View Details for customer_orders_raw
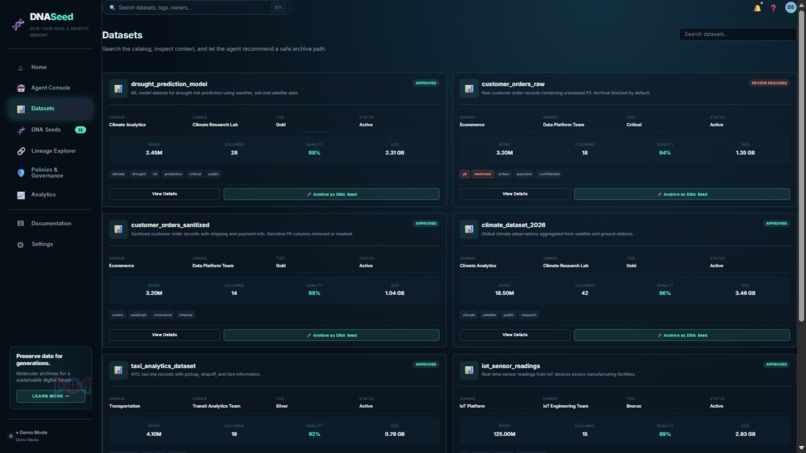Image resolution: width=806 pixels, height=453 pixels. point(515,194)
